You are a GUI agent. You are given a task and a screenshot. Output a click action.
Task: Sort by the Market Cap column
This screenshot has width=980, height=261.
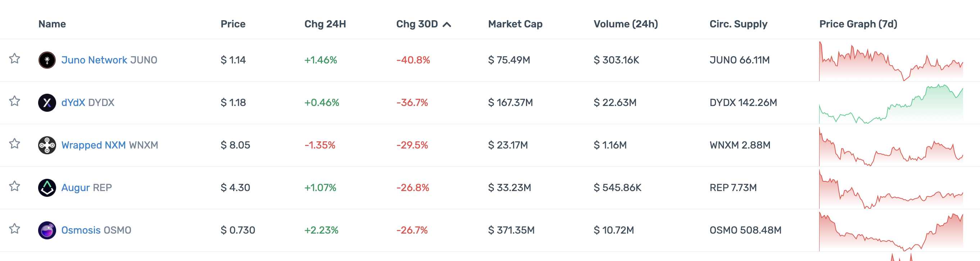(x=515, y=24)
